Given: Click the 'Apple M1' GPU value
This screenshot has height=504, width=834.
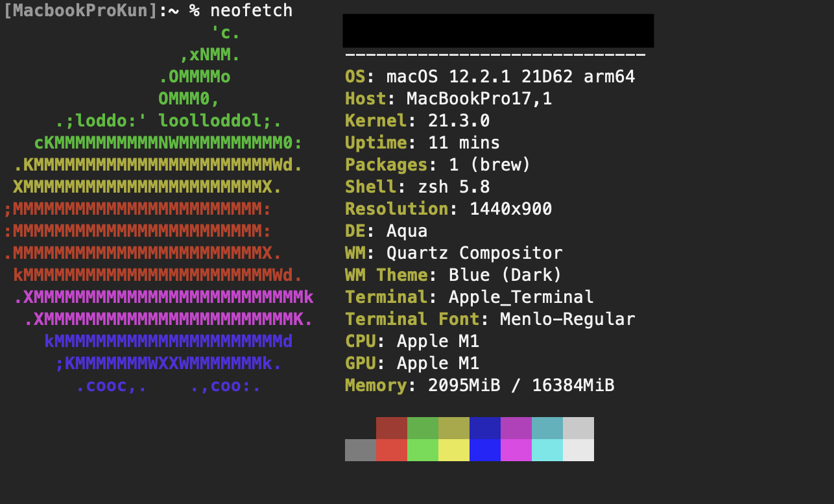Looking at the screenshot, I should click(438, 363).
